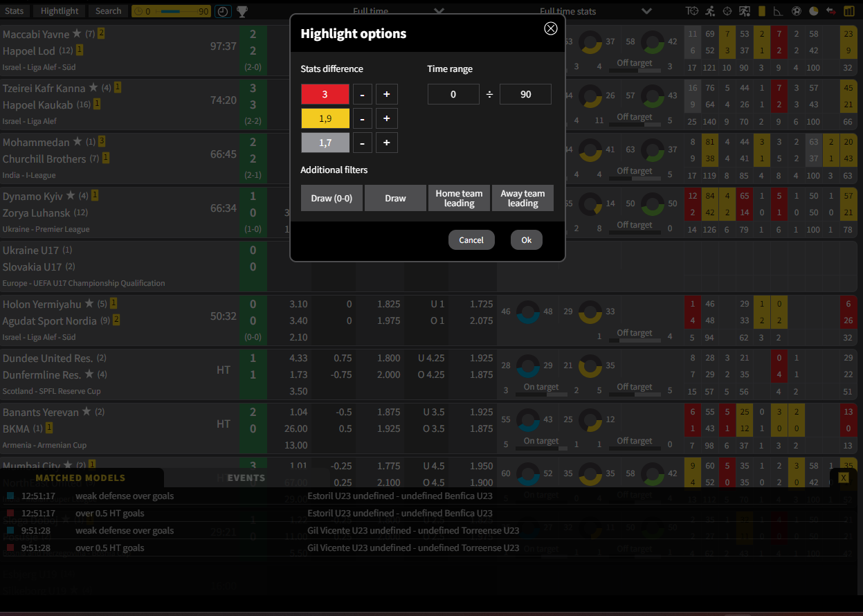This screenshot has height=616, width=863.
Task: Open the Full time dropdown
Action: pyautogui.click(x=398, y=11)
